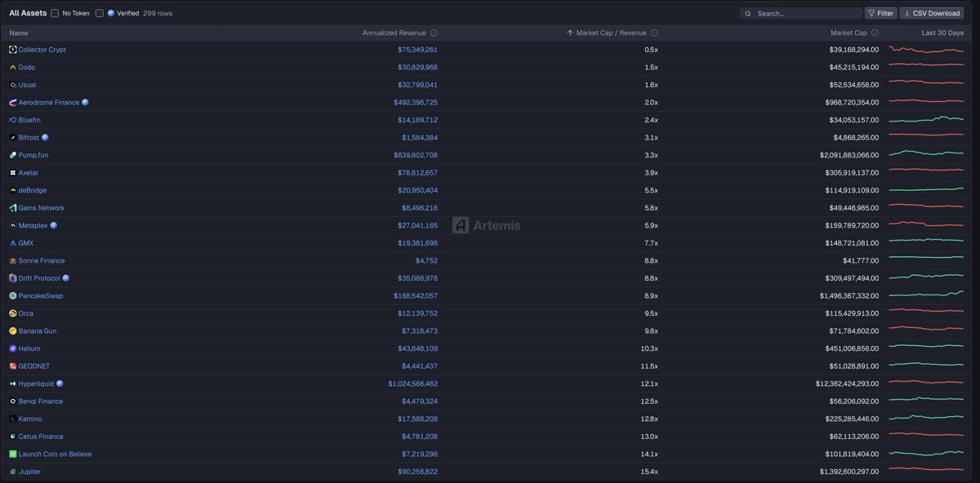Click verified badge next to Aerodrome Finance
980x483 pixels.
coord(85,103)
